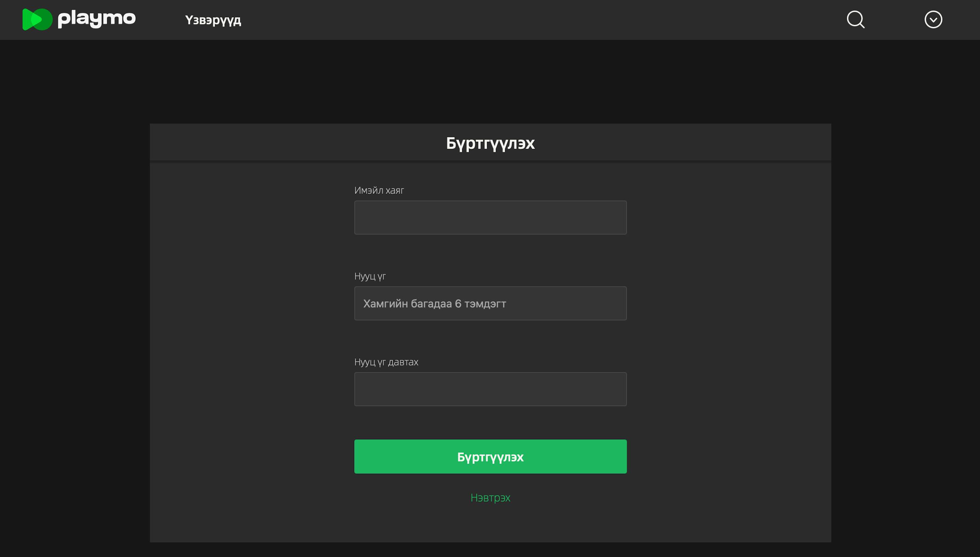The height and width of the screenshot is (557, 980).
Task: Open the Үзвэрүүд menu item
Action: click(x=213, y=20)
